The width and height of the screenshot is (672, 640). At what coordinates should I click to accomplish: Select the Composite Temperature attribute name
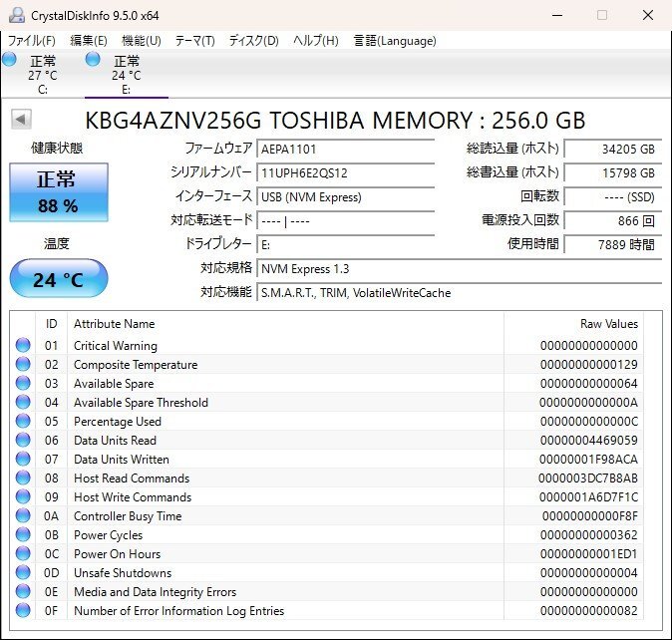[x=136, y=365]
